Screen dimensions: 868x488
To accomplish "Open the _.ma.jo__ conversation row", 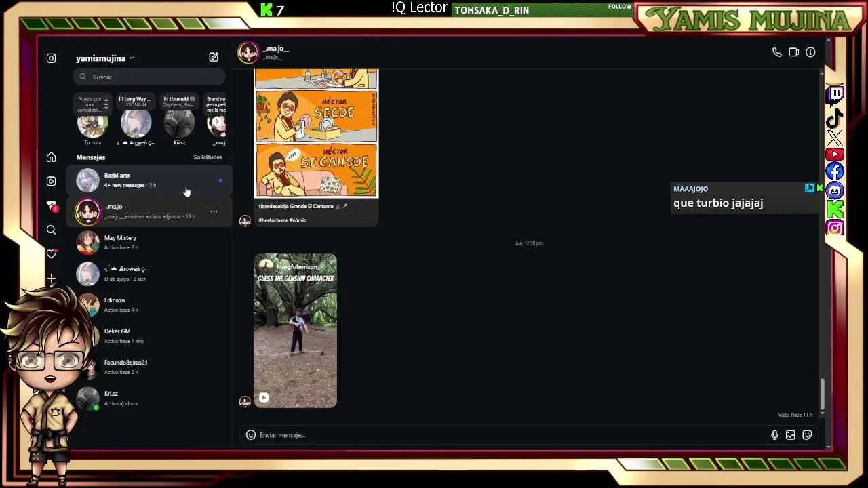I will click(149, 211).
